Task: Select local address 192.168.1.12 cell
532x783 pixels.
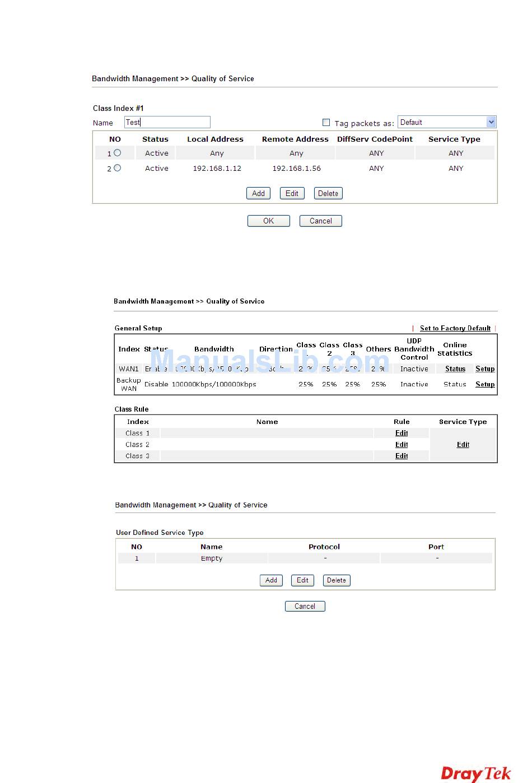Action: pos(217,168)
